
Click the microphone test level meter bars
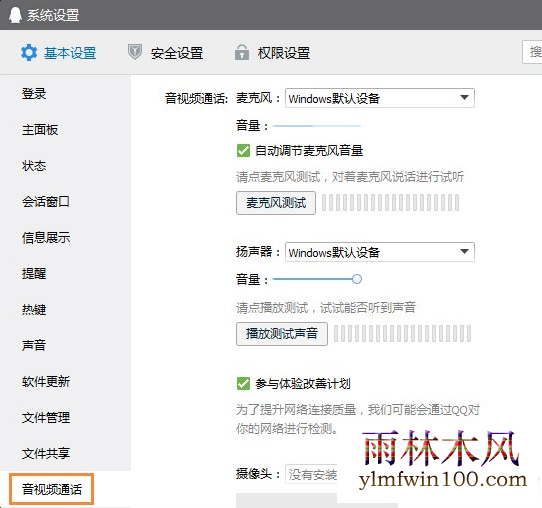click(x=391, y=203)
